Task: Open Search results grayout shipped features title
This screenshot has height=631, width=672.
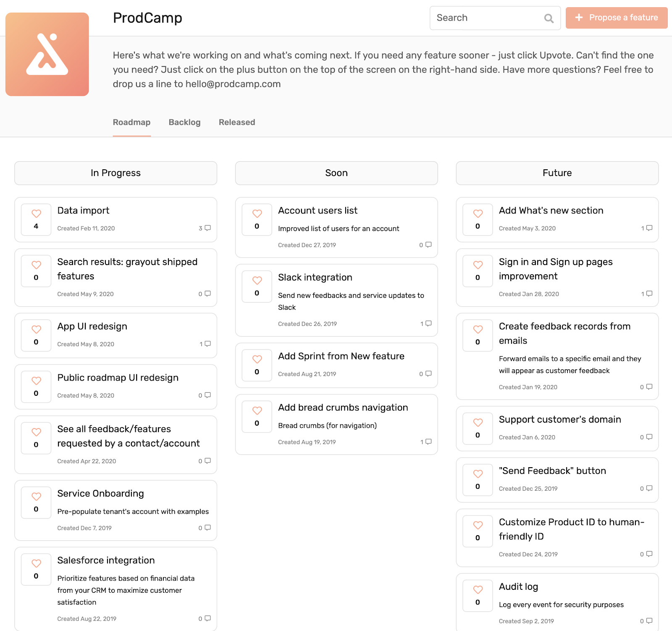Action: point(127,269)
